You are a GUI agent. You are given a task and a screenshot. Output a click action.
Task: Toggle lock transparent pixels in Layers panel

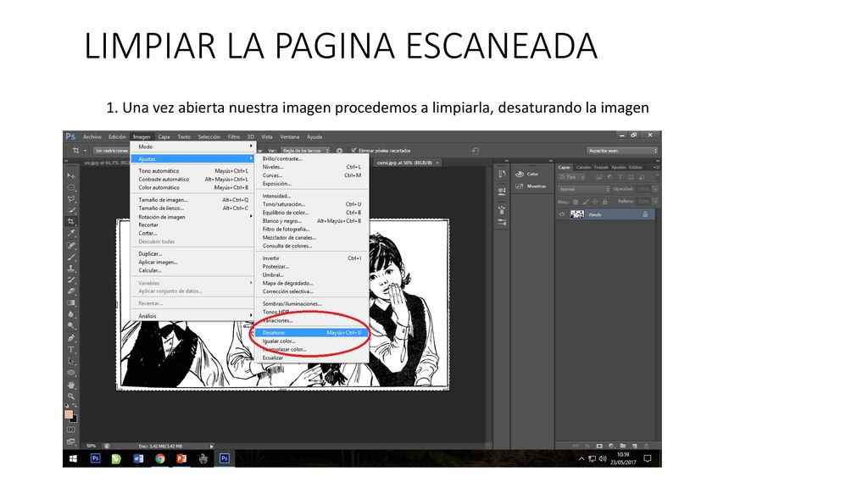click(x=576, y=202)
